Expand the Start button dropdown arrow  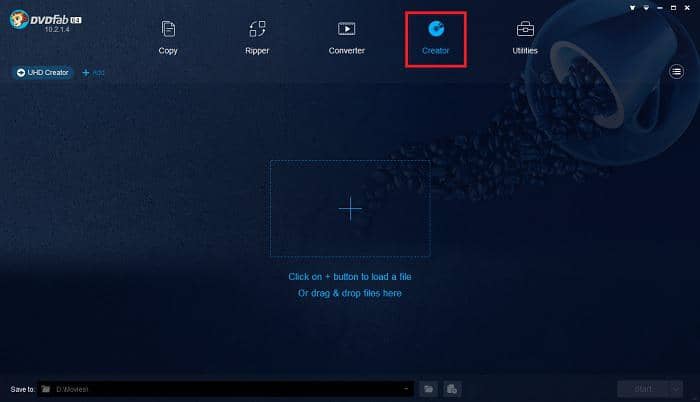[x=676, y=389]
